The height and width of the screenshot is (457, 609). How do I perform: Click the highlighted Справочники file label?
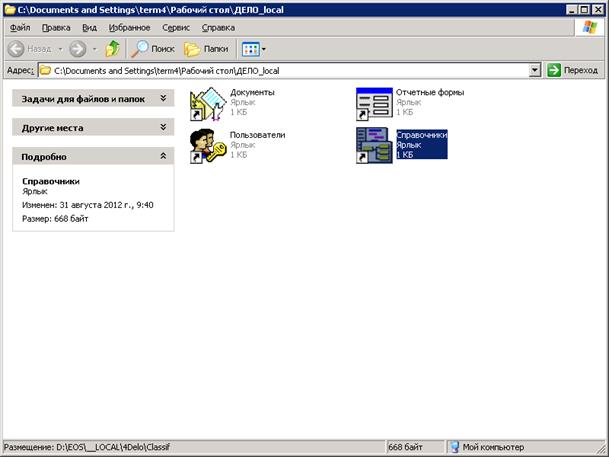click(x=422, y=135)
